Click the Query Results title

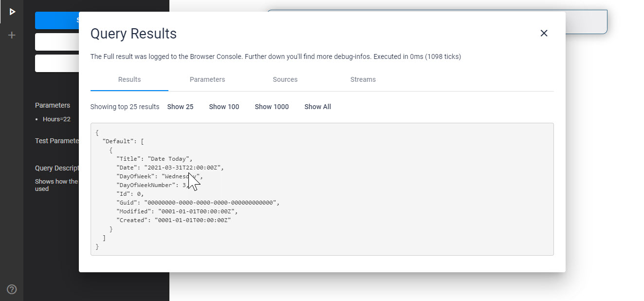point(133,34)
